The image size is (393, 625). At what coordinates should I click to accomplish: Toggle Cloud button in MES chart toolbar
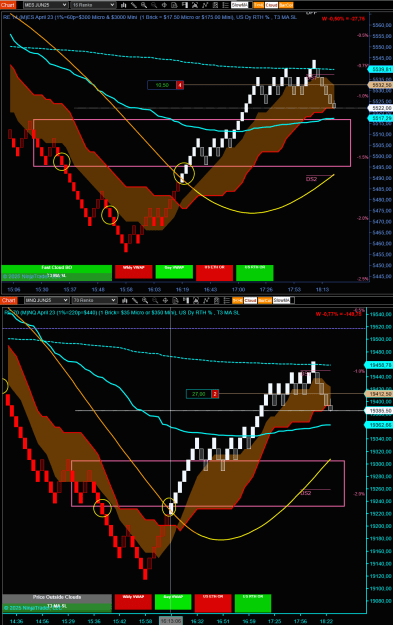click(271, 5)
